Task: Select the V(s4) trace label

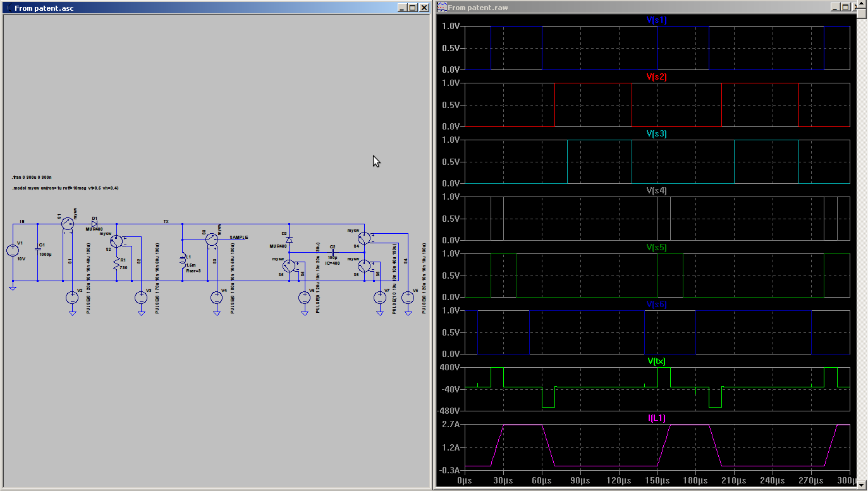Action: [656, 191]
